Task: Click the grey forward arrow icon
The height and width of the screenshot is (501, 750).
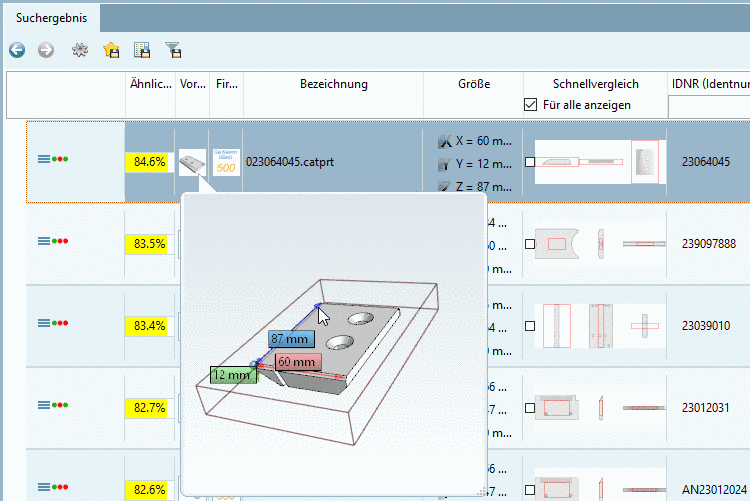Action: [x=46, y=50]
